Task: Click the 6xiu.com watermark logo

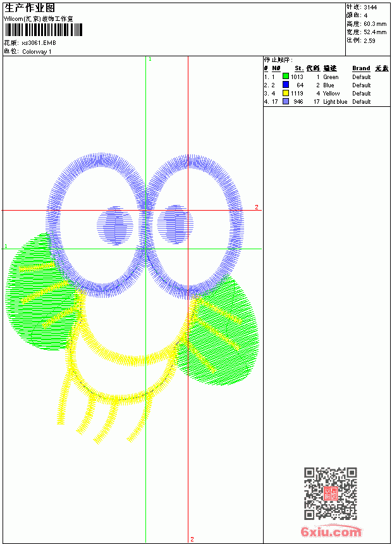Action: (x=331, y=531)
